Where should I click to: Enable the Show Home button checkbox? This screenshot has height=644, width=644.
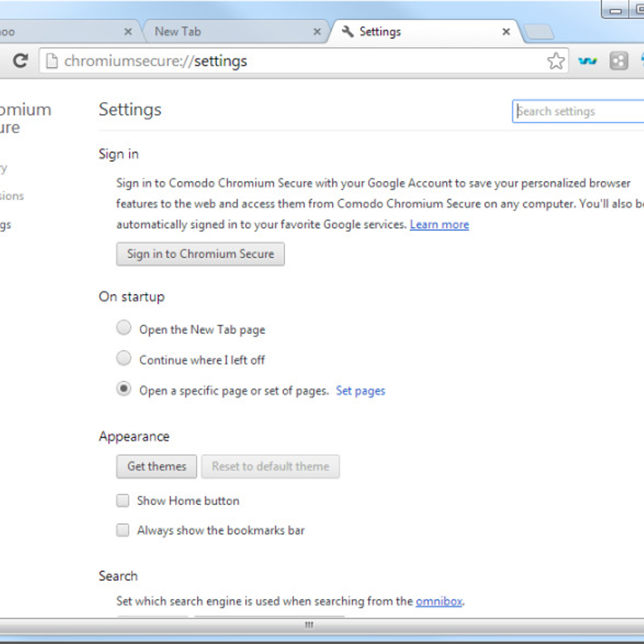coord(123,501)
